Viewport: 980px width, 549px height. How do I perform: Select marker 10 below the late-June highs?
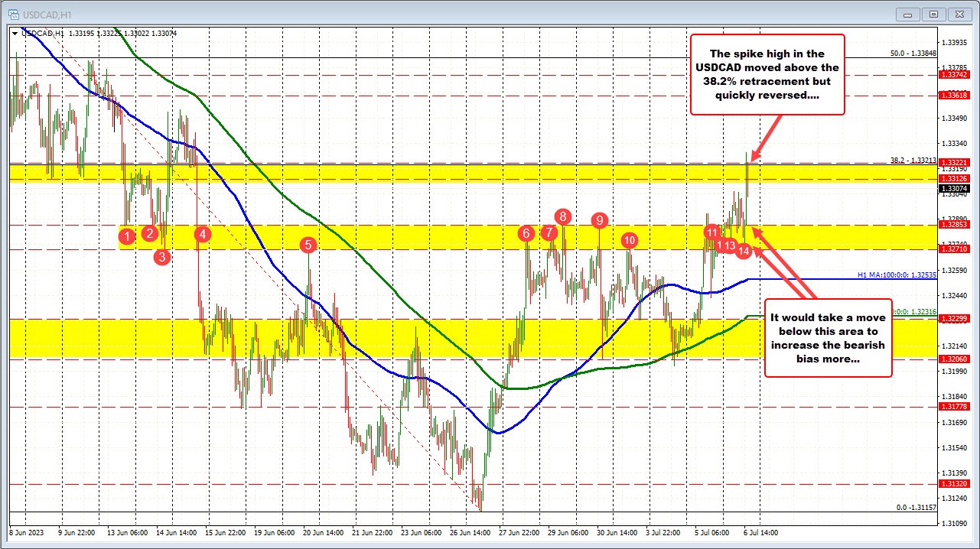[x=630, y=240]
